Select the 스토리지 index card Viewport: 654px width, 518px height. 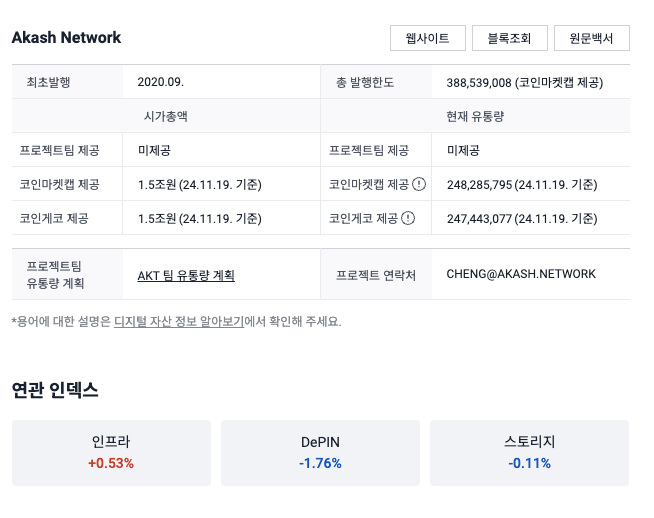(x=529, y=453)
